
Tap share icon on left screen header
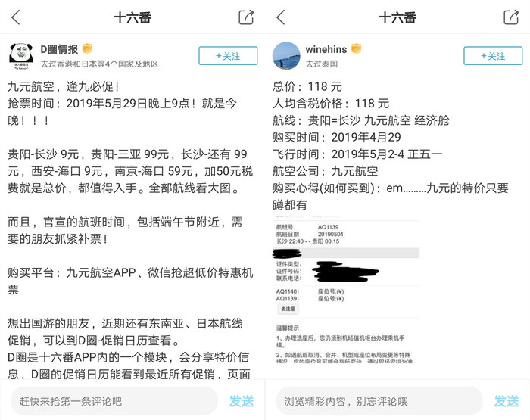tap(246, 17)
